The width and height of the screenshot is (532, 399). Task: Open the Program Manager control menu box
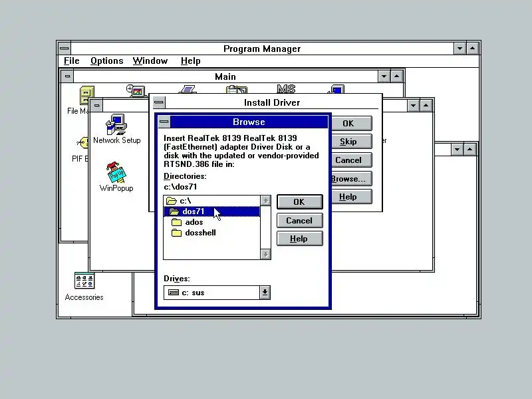(64, 49)
